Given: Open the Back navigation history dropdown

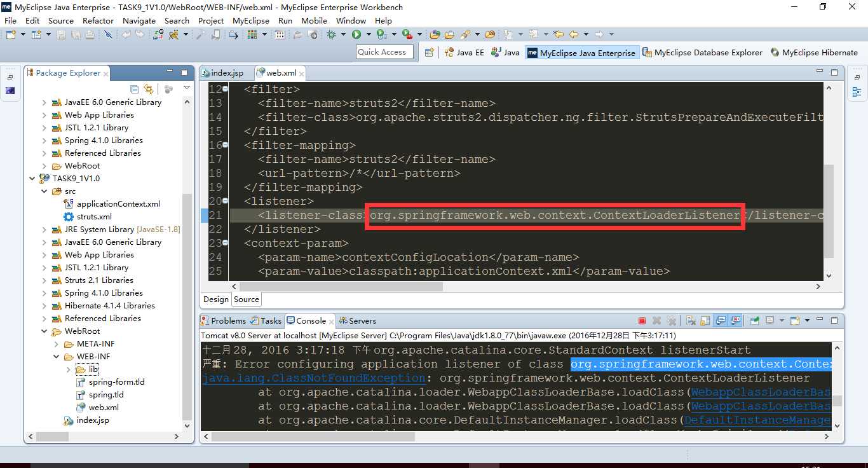Looking at the screenshot, I should (x=587, y=34).
